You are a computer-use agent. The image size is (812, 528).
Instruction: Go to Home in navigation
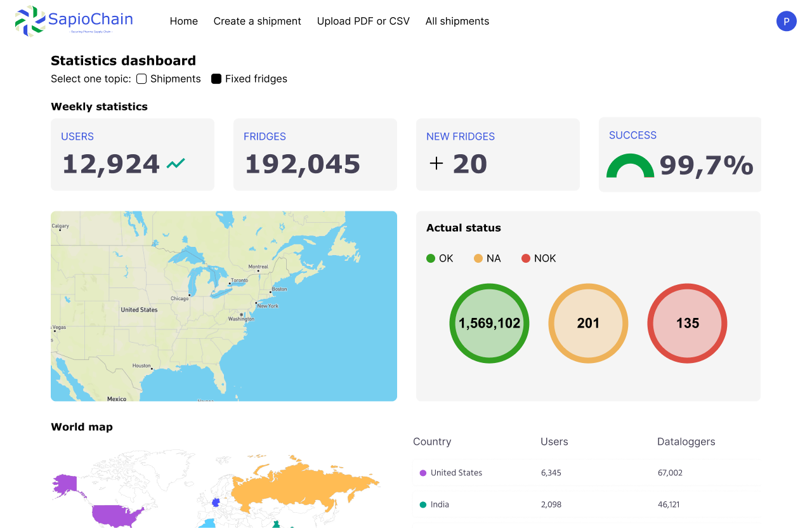click(184, 21)
